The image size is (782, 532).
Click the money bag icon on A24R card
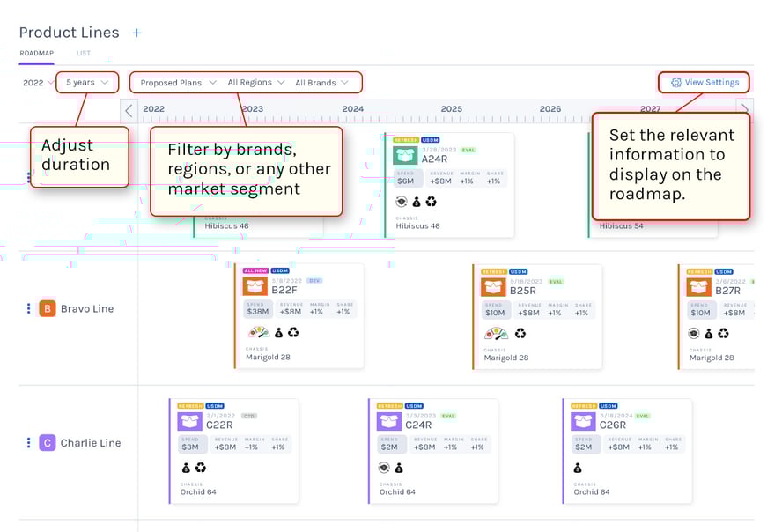[417, 202]
